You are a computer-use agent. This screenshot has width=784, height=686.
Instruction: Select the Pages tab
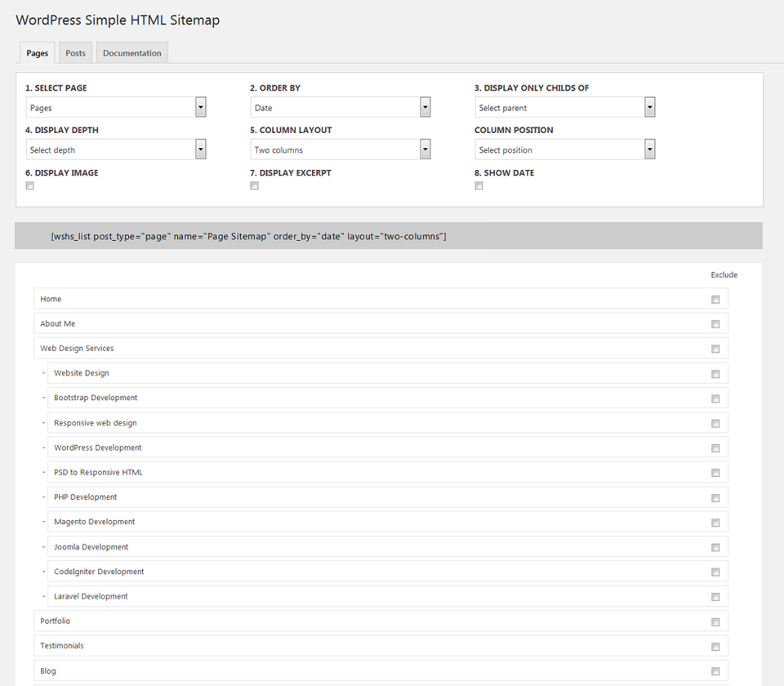(38, 53)
